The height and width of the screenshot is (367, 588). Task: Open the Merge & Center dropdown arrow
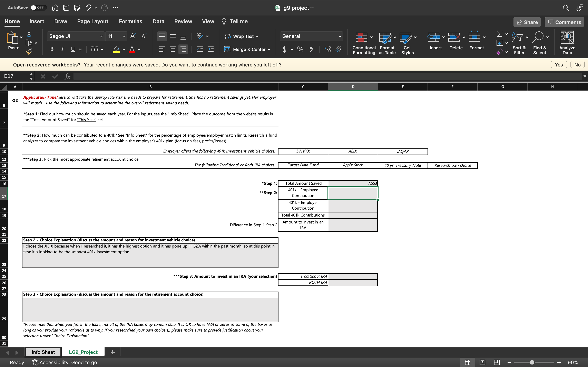(x=269, y=50)
